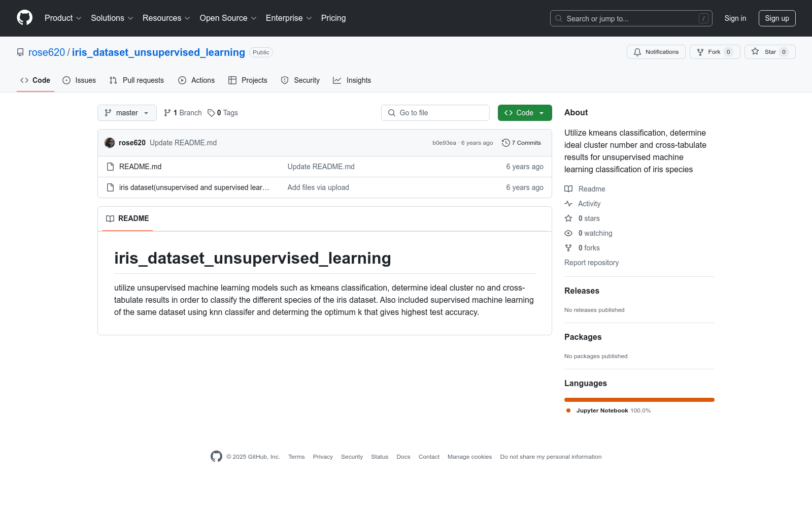Focus the Go to file input
Viewport: 812px width, 508px height.
pos(435,113)
